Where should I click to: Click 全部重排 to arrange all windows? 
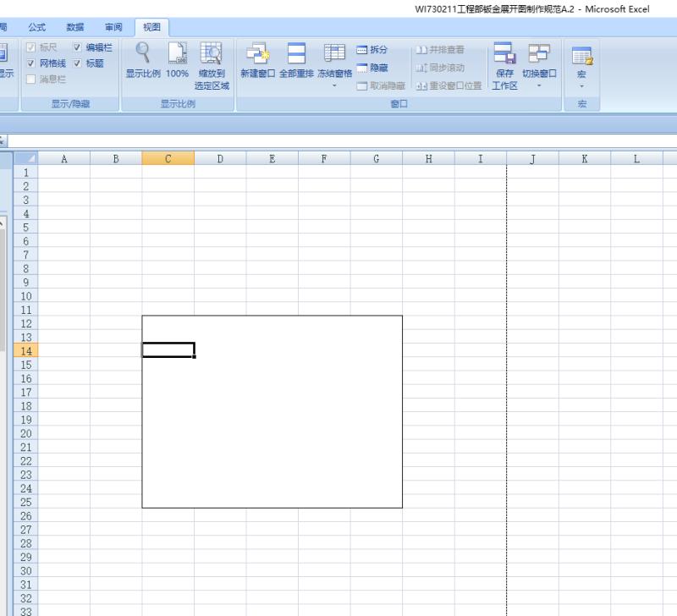click(x=296, y=60)
